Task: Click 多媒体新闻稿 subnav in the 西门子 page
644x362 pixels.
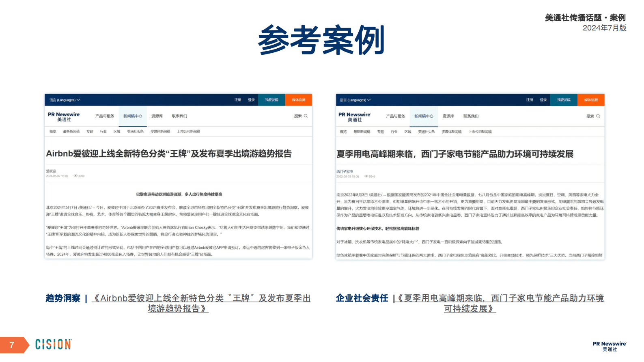Action: pyautogui.click(x=452, y=132)
